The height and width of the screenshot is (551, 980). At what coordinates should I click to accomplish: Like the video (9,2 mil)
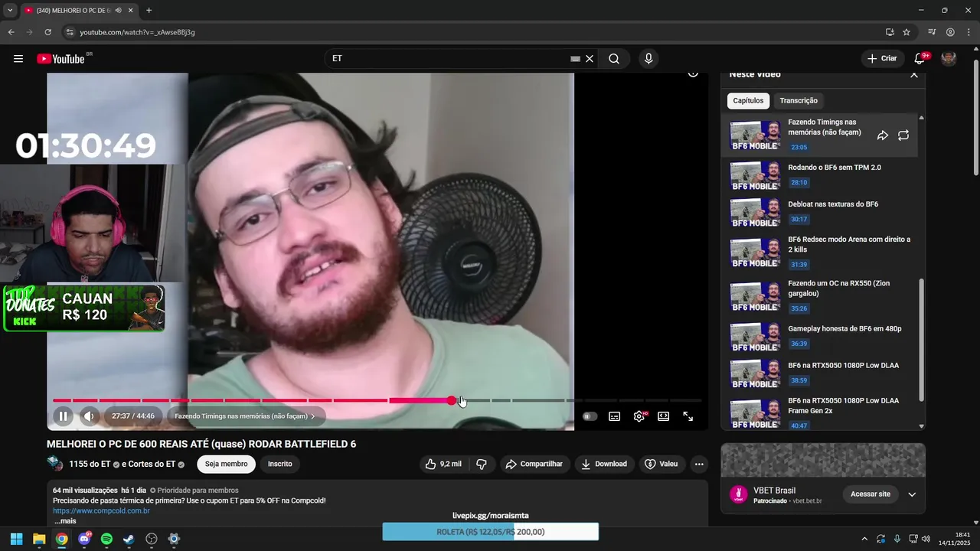coord(444,464)
